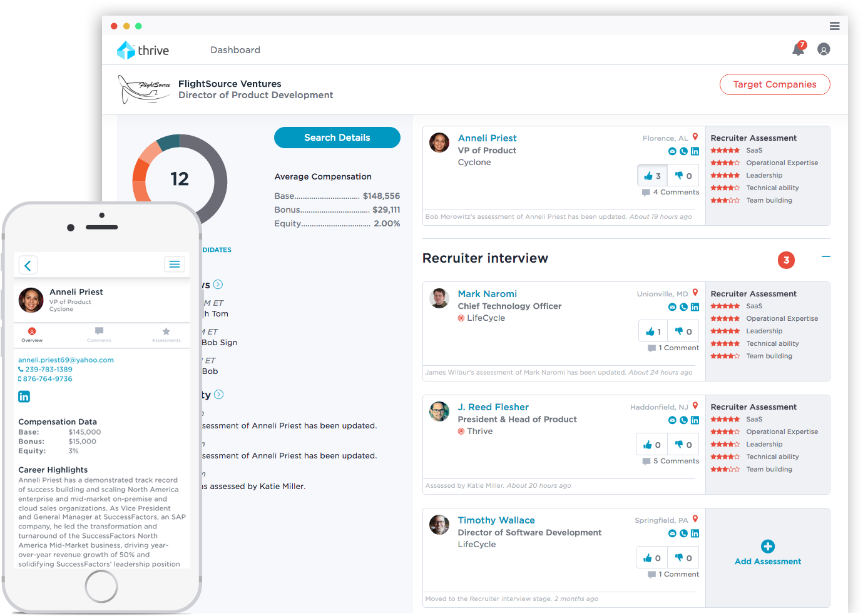Image resolution: width=863 pixels, height=616 pixels.
Task: Thumbs down J. Reed Flesher
Action: tap(683, 445)
